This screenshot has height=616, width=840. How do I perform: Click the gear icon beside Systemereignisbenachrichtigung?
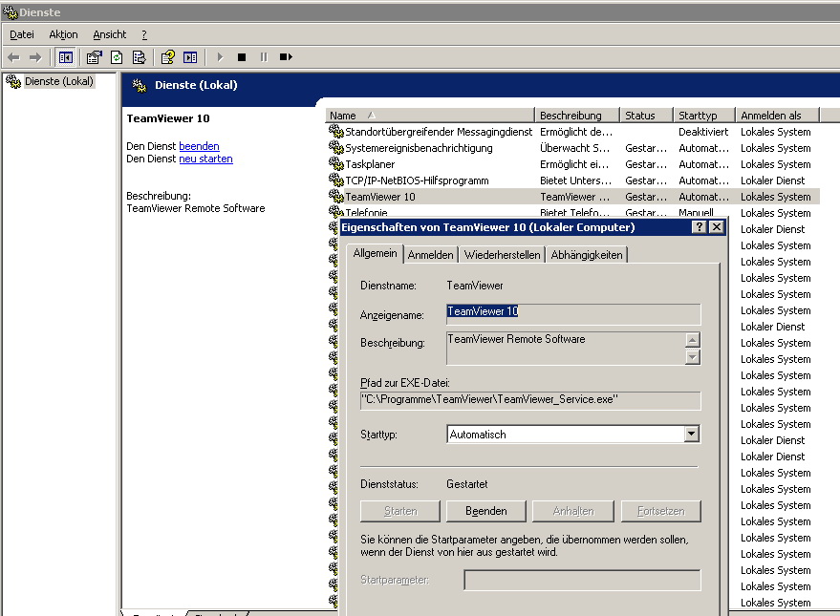[x=335, y=147]
